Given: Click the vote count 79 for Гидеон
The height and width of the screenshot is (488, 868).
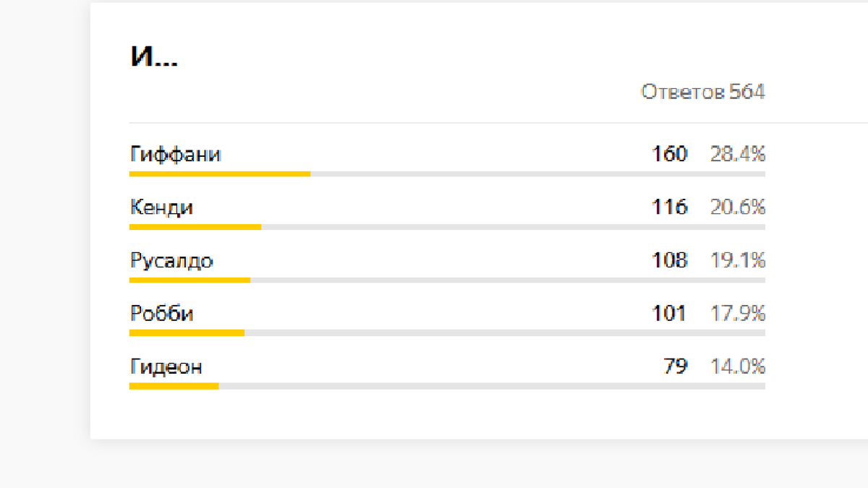Looking at the screenshot, I should (676, 367).
